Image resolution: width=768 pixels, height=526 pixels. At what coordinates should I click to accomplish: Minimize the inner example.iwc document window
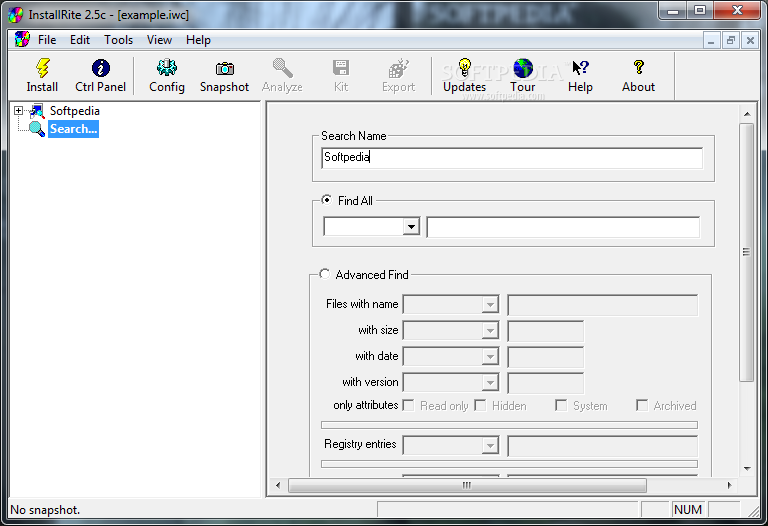[711, 40]
